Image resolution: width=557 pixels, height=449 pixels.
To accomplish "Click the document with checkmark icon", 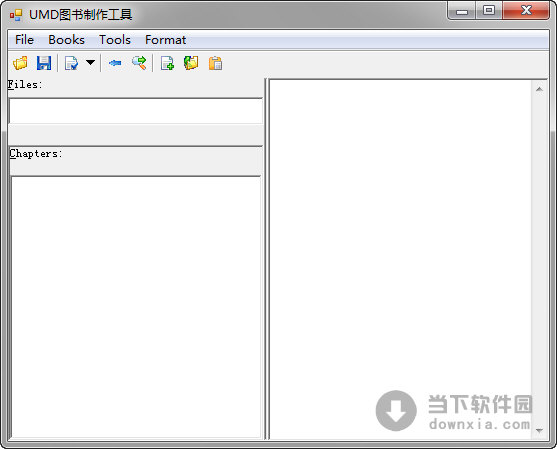I will coord(71,63).
